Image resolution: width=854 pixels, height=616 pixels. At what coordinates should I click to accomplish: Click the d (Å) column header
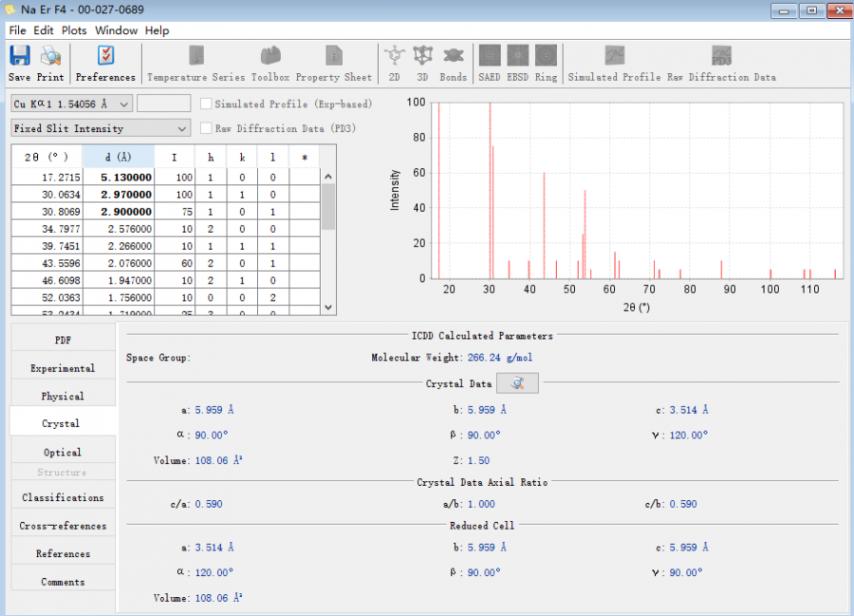coord(118,157)
